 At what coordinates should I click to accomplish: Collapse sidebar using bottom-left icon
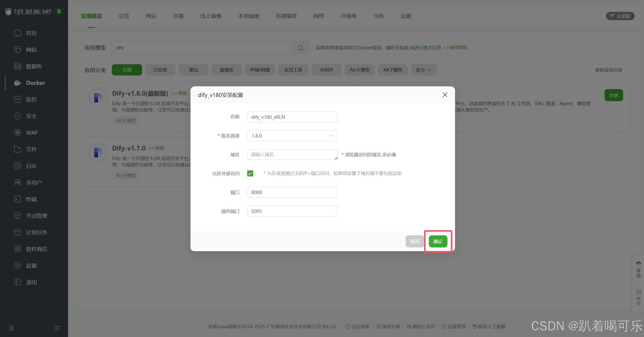tap(11, 328)
